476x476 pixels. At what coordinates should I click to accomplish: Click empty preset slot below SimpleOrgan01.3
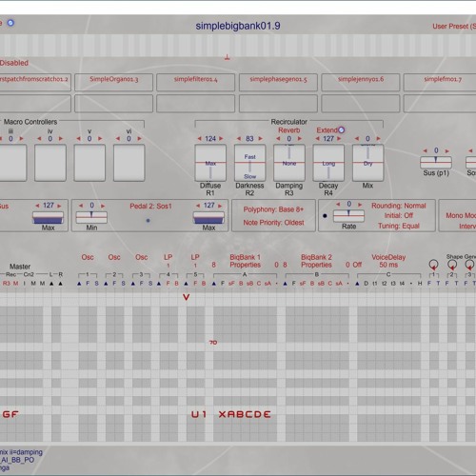pos(113,104)
